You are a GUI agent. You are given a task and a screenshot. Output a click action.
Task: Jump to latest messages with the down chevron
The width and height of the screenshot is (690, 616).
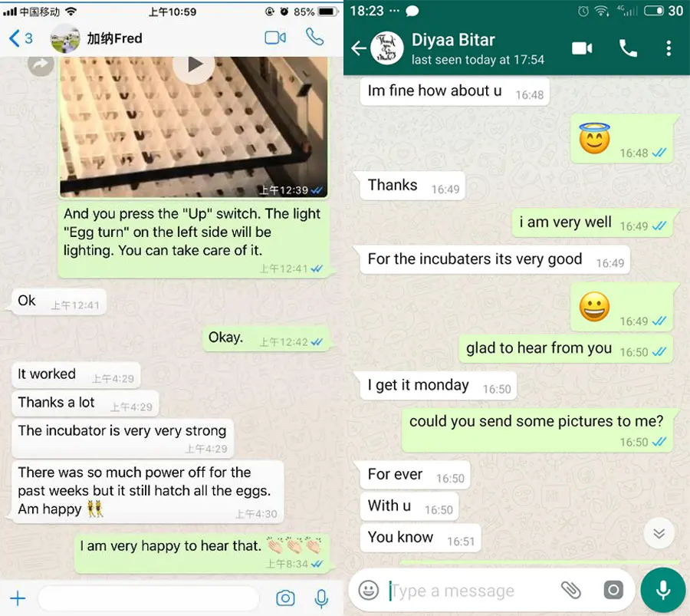659,534
